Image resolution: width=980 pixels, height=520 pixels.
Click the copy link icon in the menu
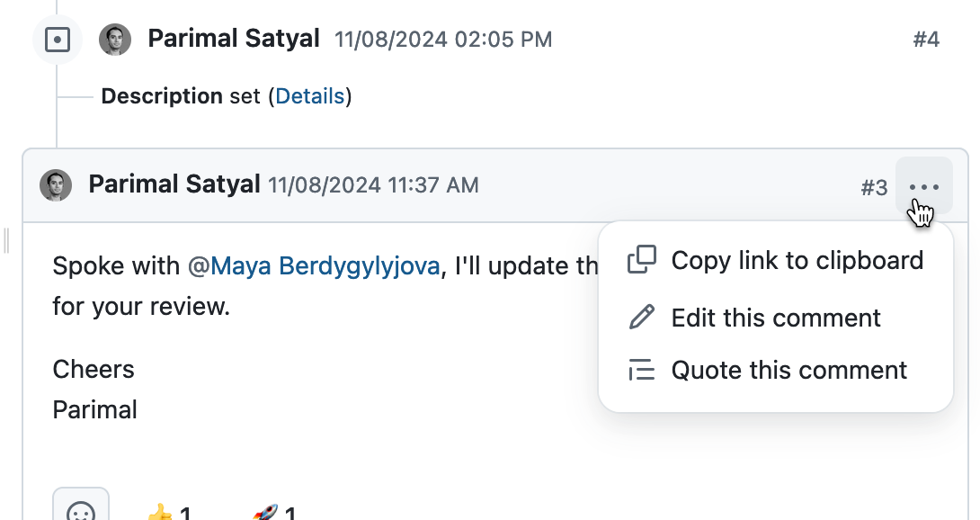[x=641, y=260]
